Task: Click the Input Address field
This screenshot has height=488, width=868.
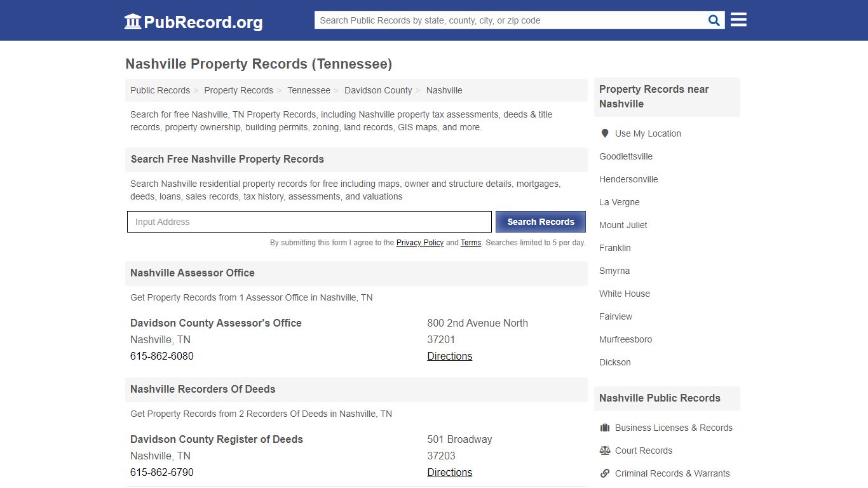Action: tap(309, 222)
